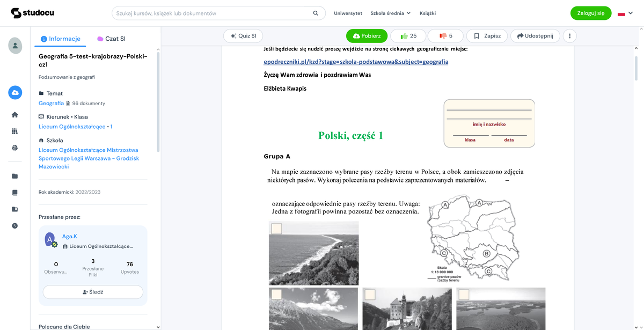Click the Przesłane Pliki count 3
This screenshot has width=644, height=330.
pyautogui.click(x=93, y=261)
